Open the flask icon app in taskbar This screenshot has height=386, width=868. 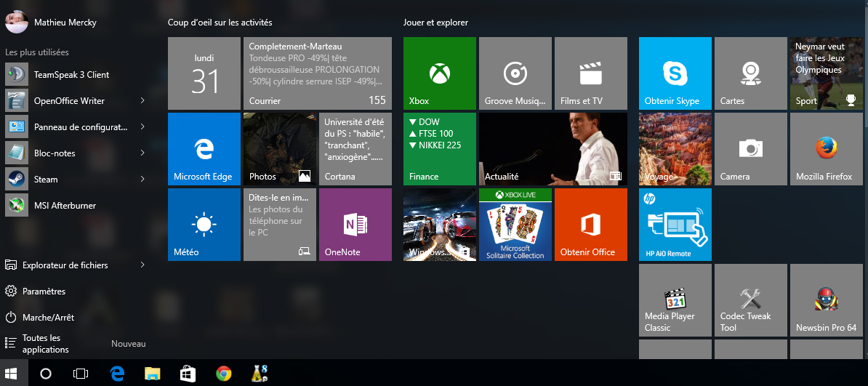[259, 374]
